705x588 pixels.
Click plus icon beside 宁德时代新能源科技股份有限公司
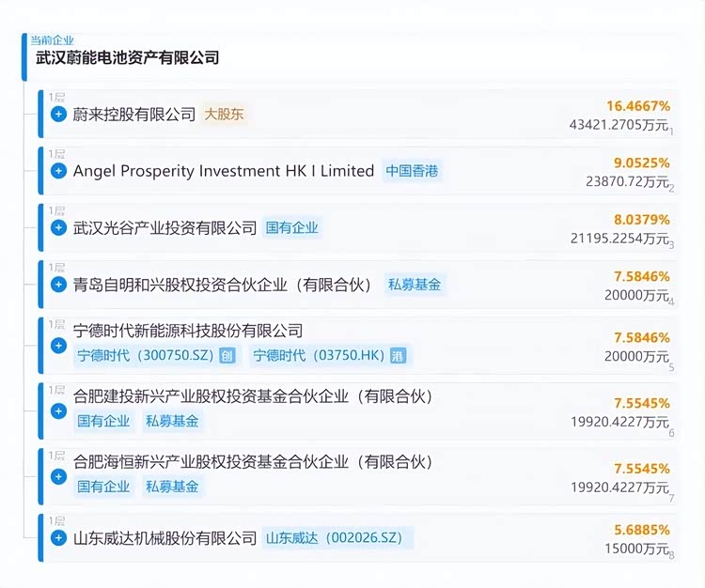pos(58,345)
